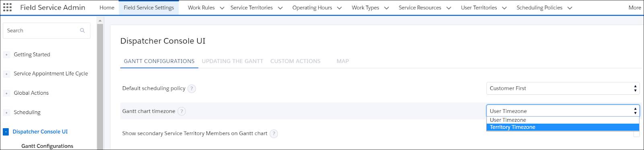Switch to the Updating the Gantt tab

(x=232, y=61)
